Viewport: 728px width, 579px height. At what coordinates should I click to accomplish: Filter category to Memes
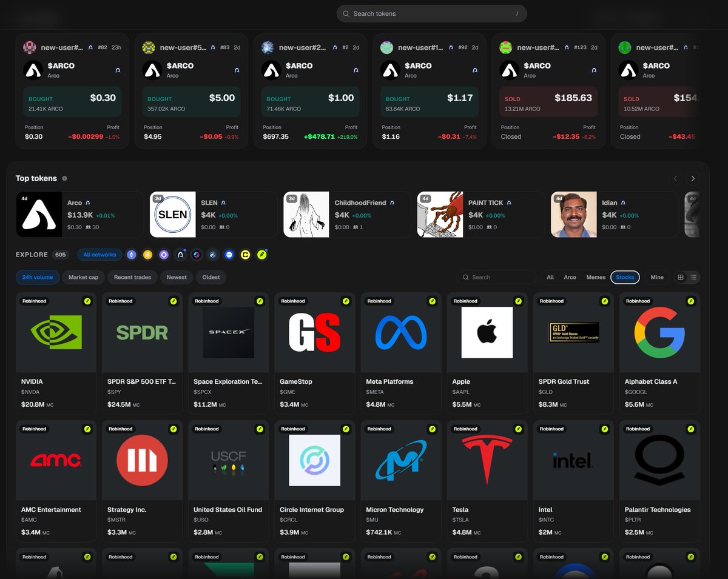click(596, 277)
